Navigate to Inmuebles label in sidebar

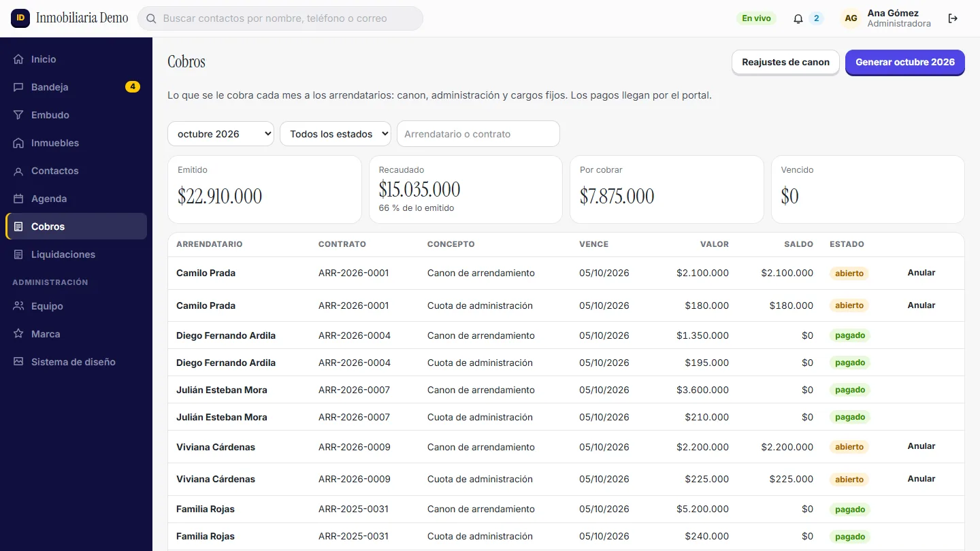(55, 143)
